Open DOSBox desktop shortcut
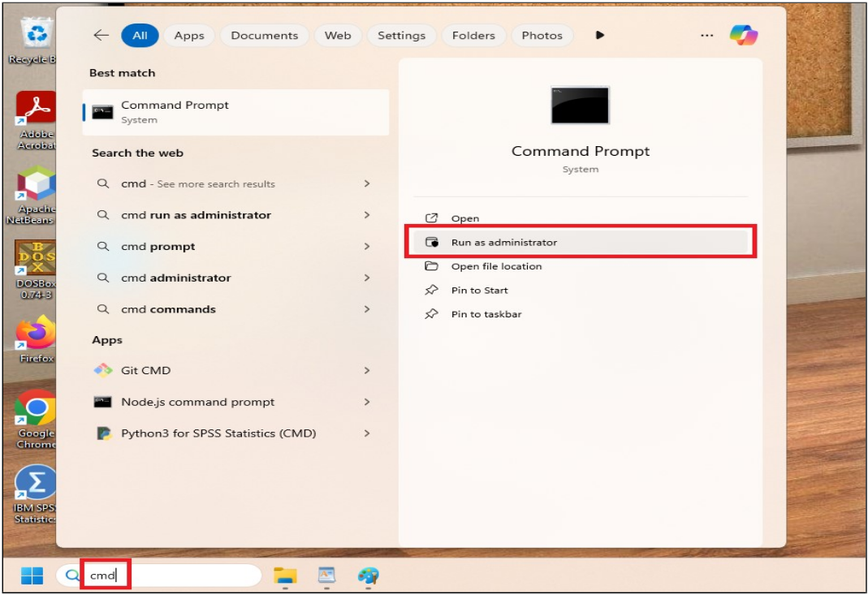Image resolution: width=868 pixels, height=595 pixels. pos(36,260)
